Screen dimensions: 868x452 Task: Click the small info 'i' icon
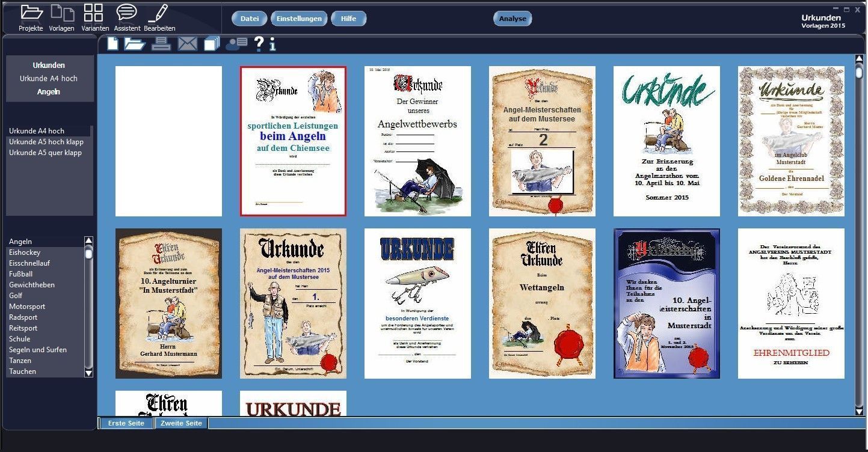(272, 44)
